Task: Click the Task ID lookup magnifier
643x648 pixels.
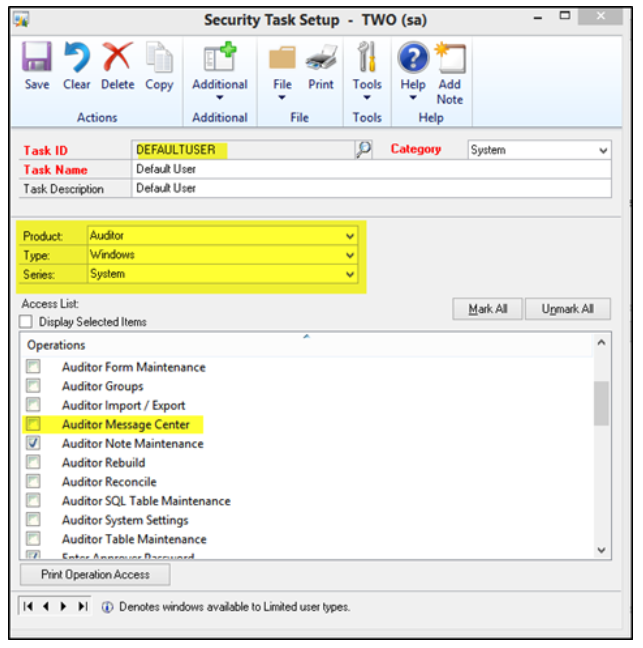Action: click(x=364, y=149)
